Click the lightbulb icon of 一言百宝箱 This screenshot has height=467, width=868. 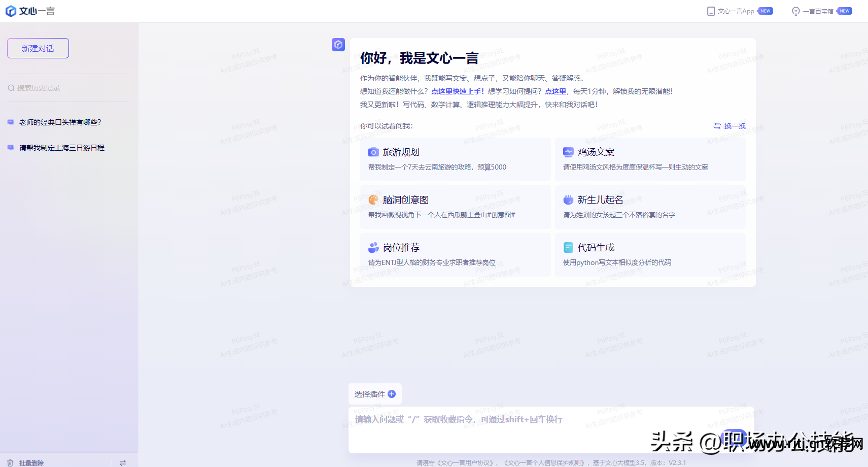[795, 11]
